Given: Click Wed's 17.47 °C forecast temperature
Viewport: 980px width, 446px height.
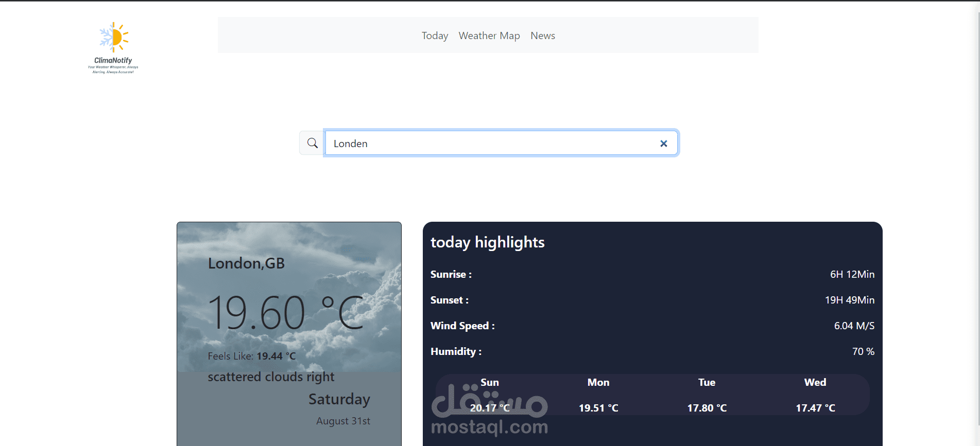Looking at the screenshot, I should [x=816, y=408].
